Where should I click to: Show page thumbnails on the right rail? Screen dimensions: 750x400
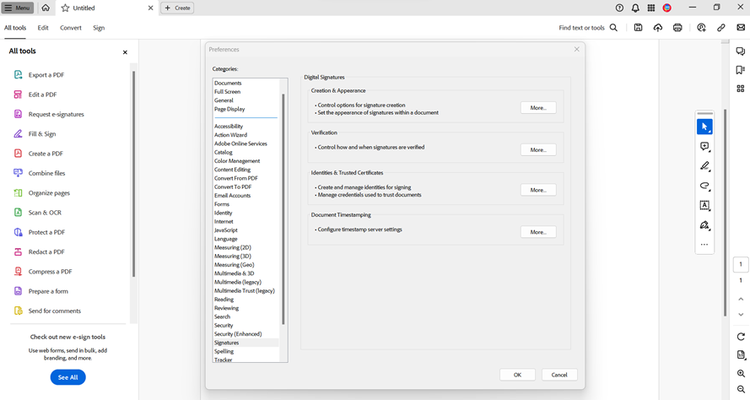(x=740, y=89)
